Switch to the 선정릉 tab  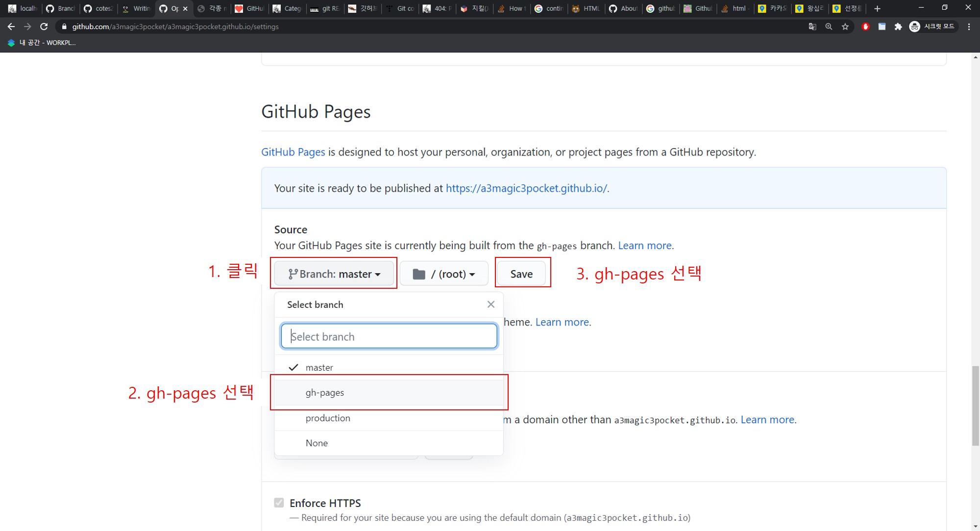pos(847,8)
